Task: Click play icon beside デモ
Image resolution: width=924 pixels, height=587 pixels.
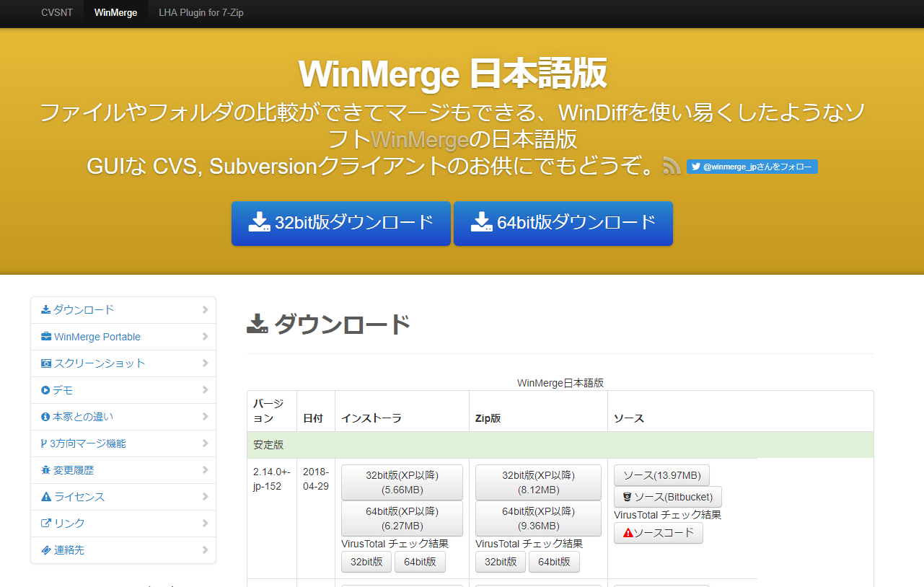Action: tap(45, 390)
